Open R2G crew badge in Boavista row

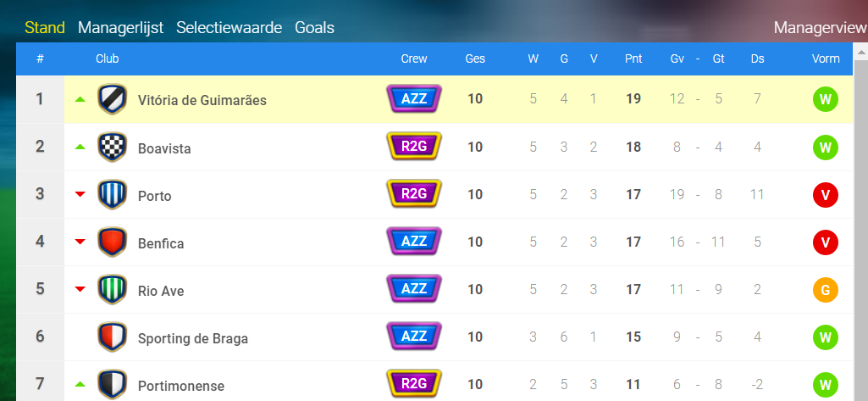pyautogui.click(x=413, y=147)
